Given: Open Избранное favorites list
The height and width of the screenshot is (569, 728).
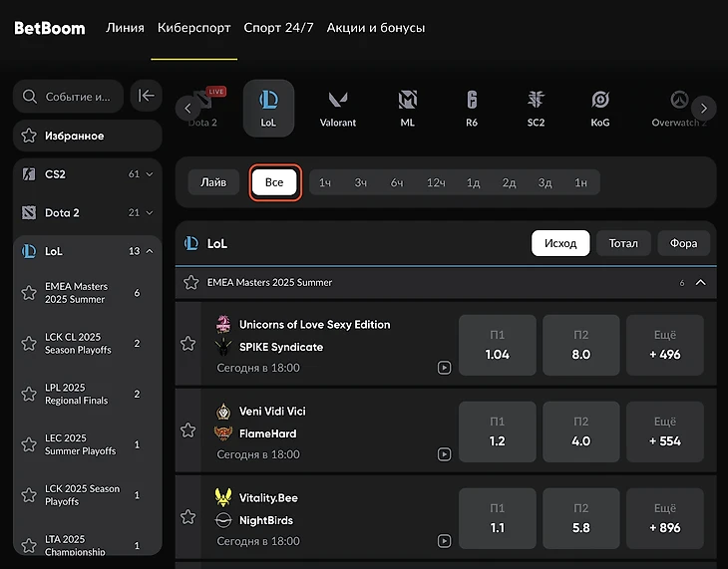Looking at the screenshot, I should [x=88, y=136].
